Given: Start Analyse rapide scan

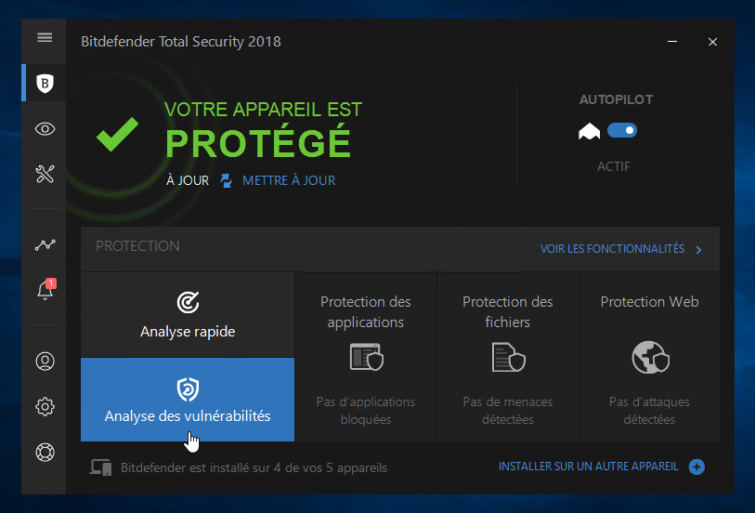Looking at the screenshot, I should point(188,315).
